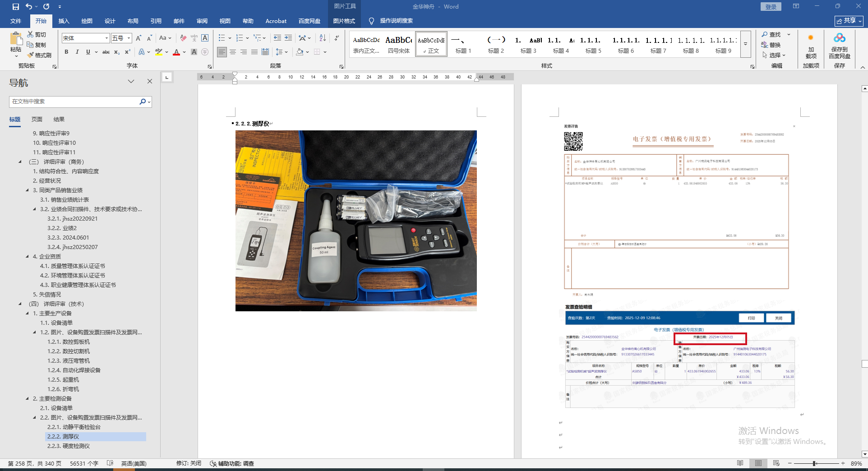Expand the styles gallery list
Image resolution: width=868 pixels, height=471 pixels.
pyautogui.click(x=746, y=44)
